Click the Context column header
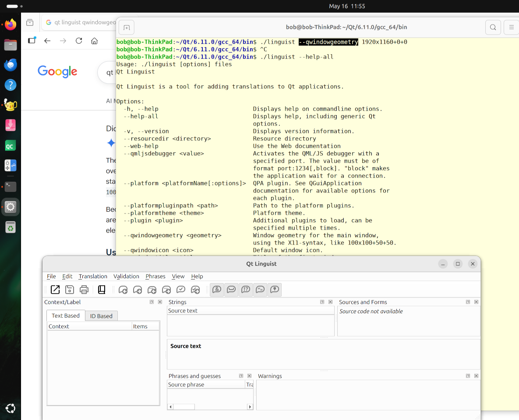 tap(89, 326)
